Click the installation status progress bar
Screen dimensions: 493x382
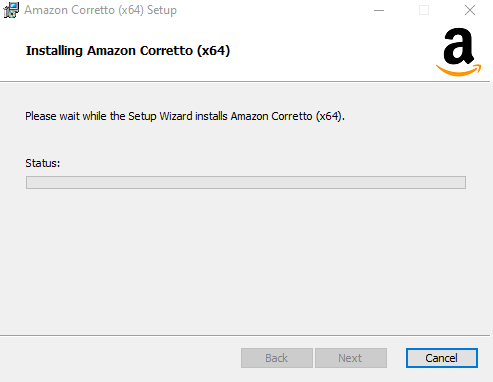coord(246,182)
